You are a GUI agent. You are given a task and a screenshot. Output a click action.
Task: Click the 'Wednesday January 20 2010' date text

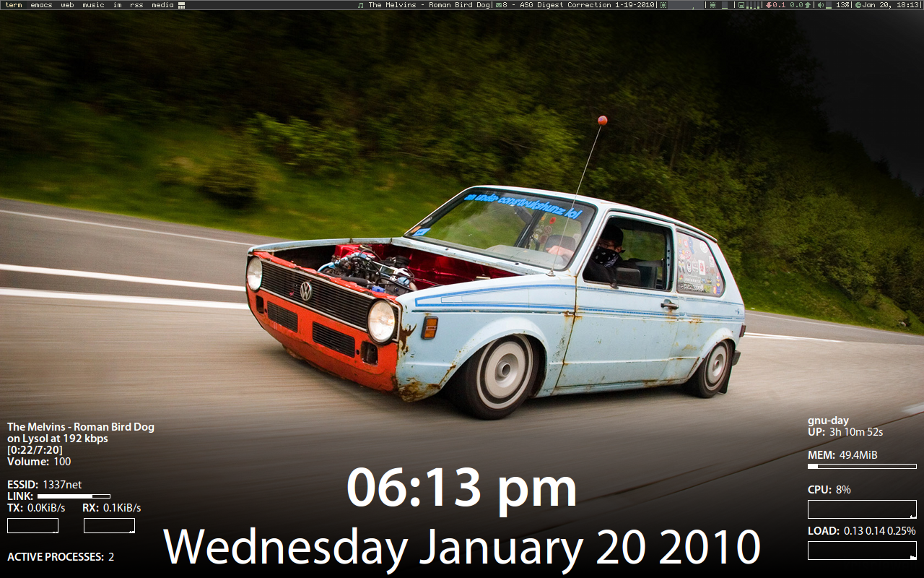point(462,548)
